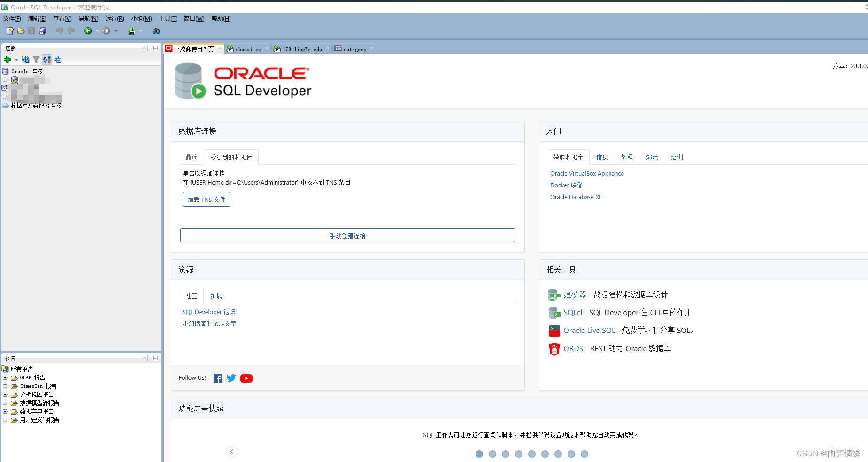Image resolution: width=868 pixels, height=462 pixels.
Task: Click previous arrow in feature screenshots carousel
Action: pyautogui.click(x=232, y=452)
